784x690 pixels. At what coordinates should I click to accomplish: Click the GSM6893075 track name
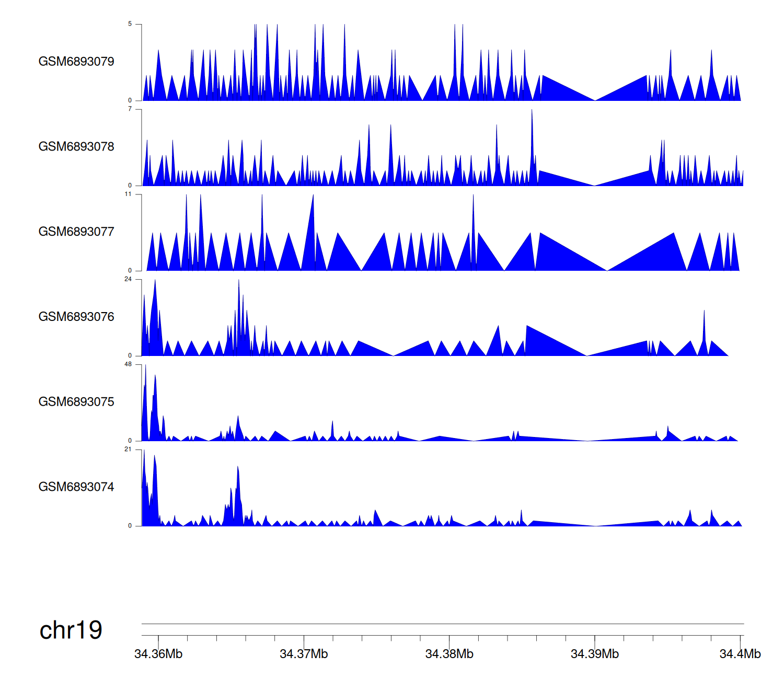tap(76, 402)
